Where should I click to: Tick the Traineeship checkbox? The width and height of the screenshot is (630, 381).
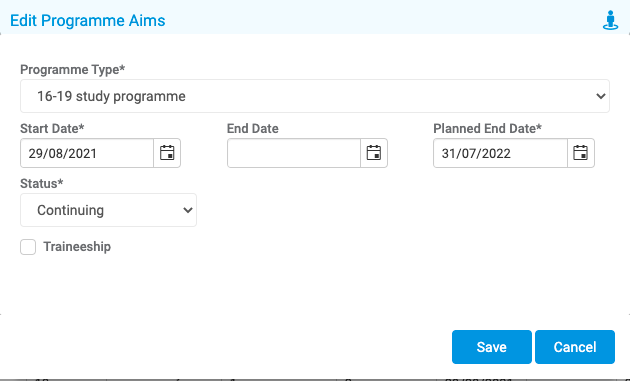[28, 247]
